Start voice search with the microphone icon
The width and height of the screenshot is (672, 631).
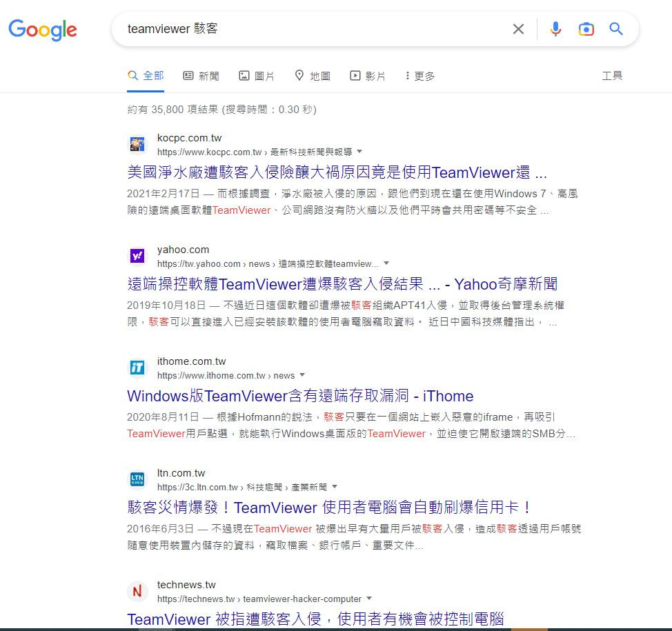(555, 29)
